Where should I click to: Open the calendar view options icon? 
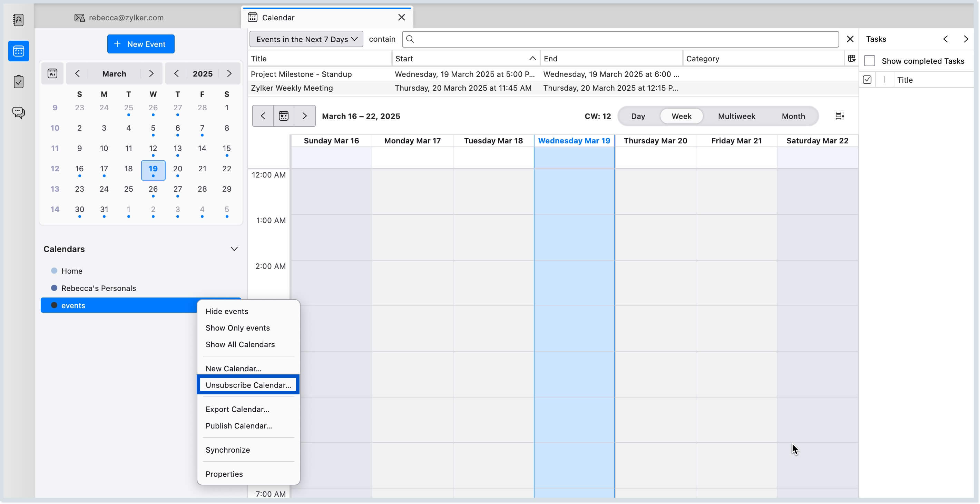[x=840, y=116]
